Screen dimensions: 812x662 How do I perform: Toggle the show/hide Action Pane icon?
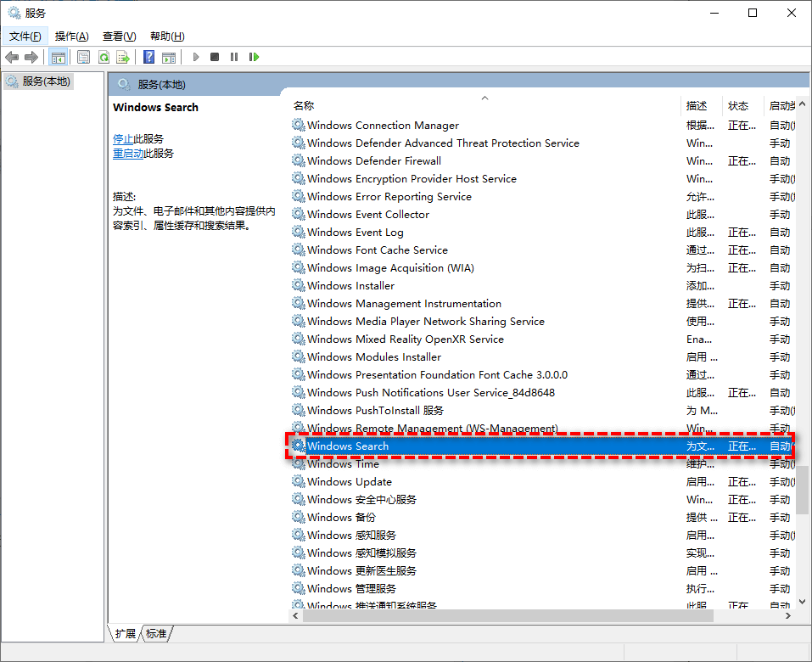169,57
